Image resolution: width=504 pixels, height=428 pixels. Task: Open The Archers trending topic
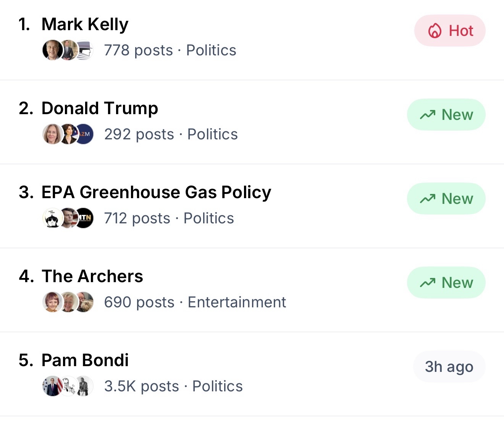click(92, 276)
